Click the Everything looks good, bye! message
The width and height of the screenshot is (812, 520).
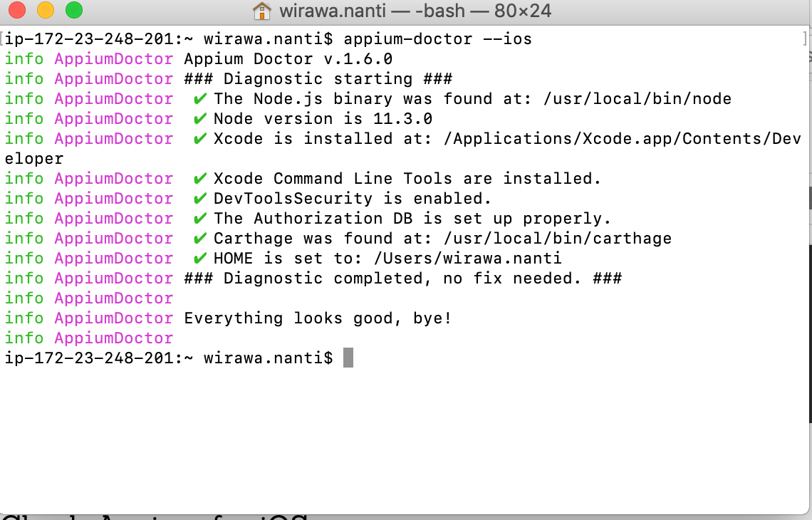click(317, 318)
